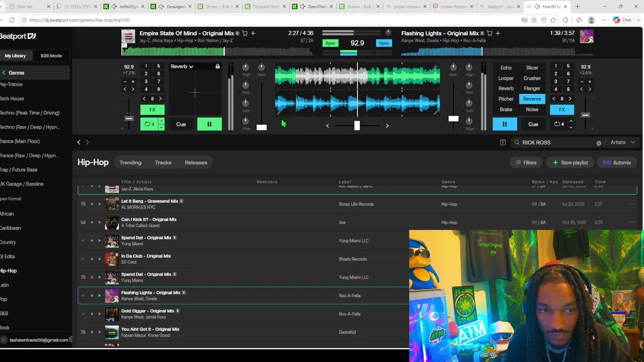Toggle left deck Sync
Viewport: 644px width, 362px height.
tap(330, 43)
